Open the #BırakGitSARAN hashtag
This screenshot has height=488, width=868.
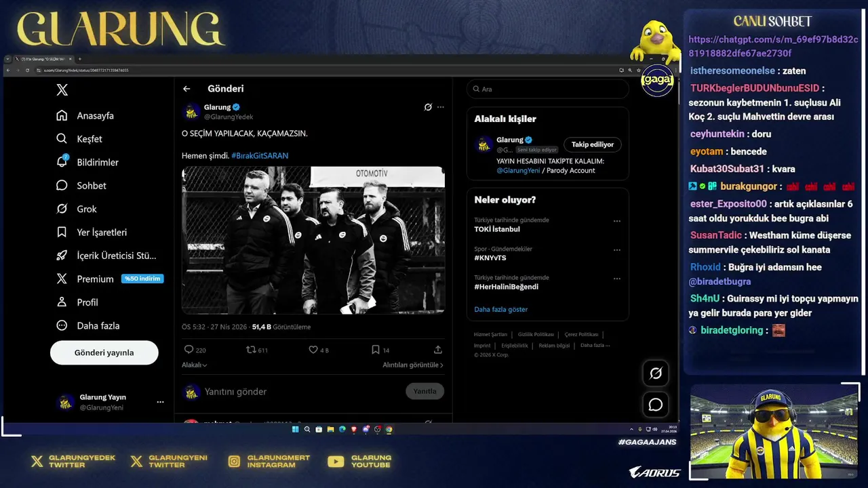(260, 156)
